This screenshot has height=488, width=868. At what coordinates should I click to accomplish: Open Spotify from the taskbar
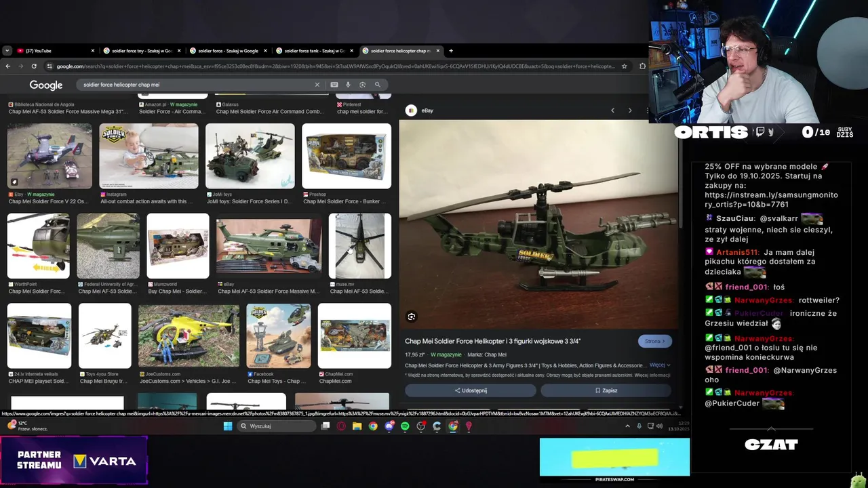tap(405, 426)
